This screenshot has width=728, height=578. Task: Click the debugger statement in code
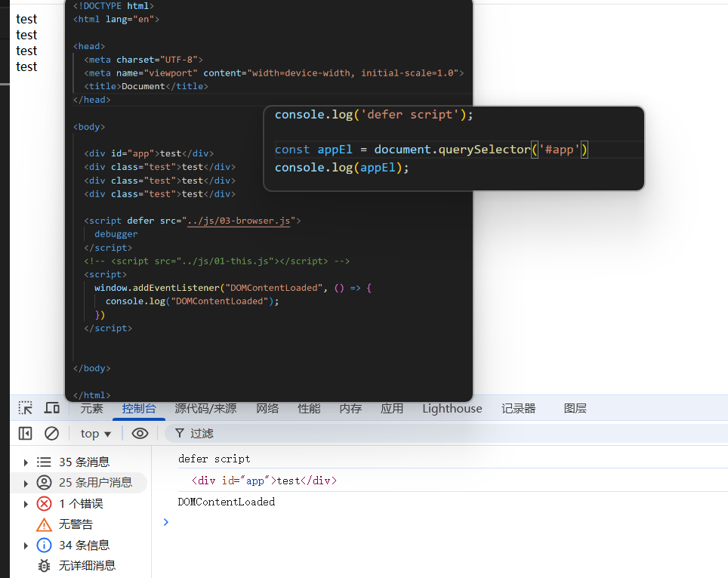pyautogui.click(x=116, y=234)
